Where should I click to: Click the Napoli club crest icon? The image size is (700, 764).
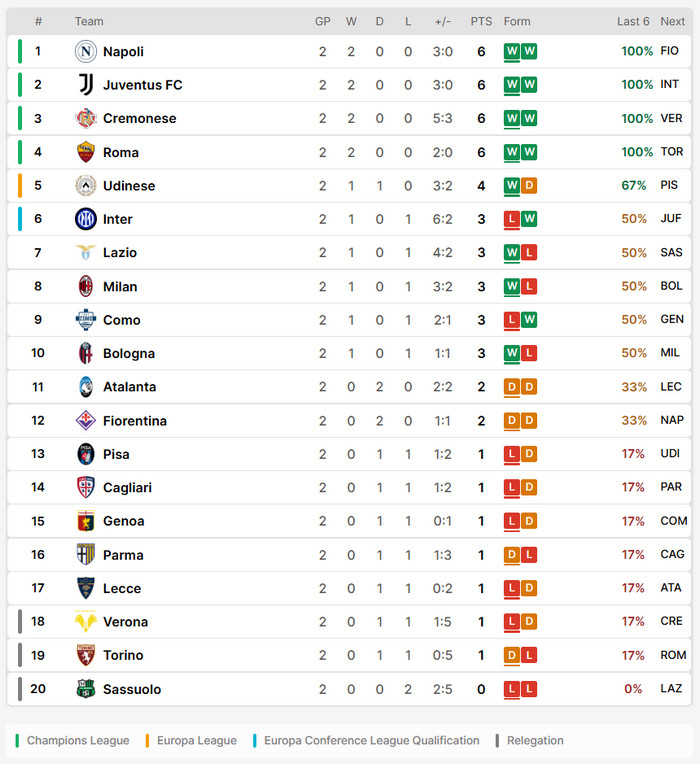tap(86, 51)
